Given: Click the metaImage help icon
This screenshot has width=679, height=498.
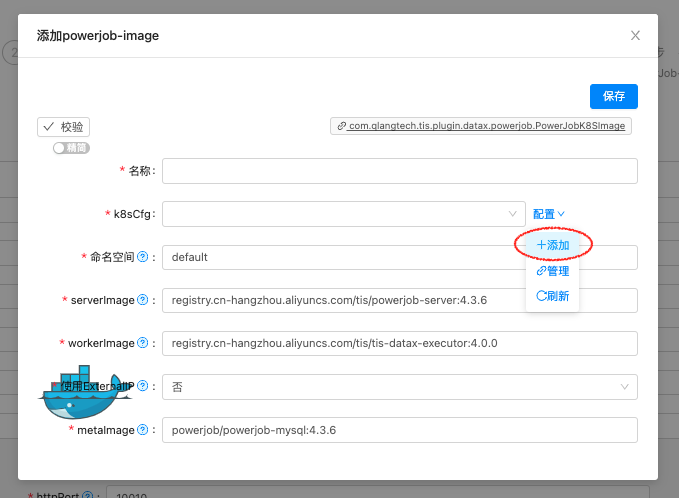Looking at the screenshot, I should (142, 430).
